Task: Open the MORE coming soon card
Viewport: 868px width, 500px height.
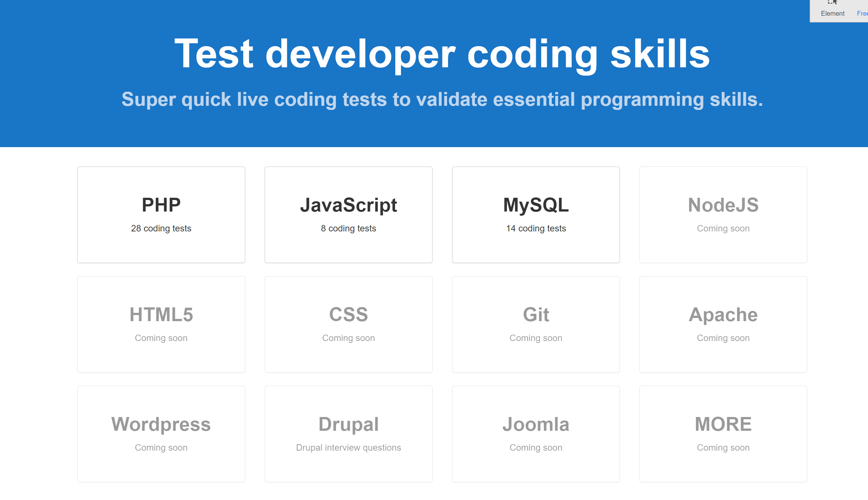Action: tap(723, 434)
